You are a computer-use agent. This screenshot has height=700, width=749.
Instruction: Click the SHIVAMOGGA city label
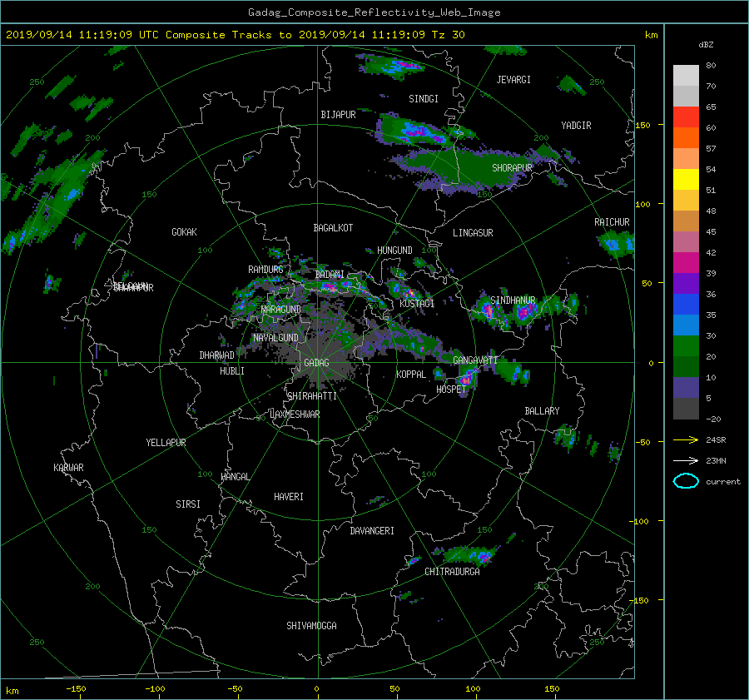(311, 626)
